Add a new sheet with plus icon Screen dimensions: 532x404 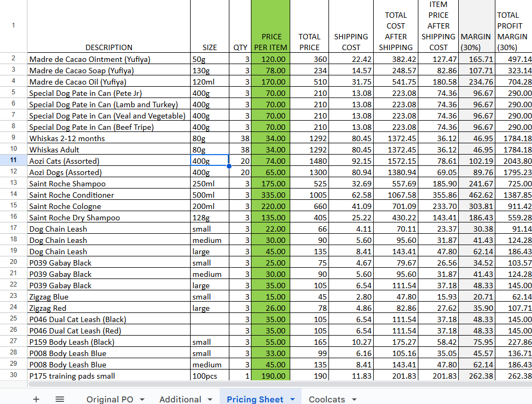36,399
